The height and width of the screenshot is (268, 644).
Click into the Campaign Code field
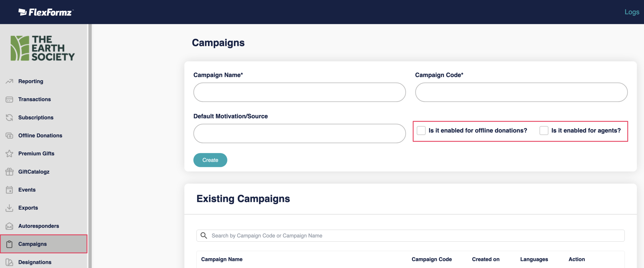pos(521,92)
